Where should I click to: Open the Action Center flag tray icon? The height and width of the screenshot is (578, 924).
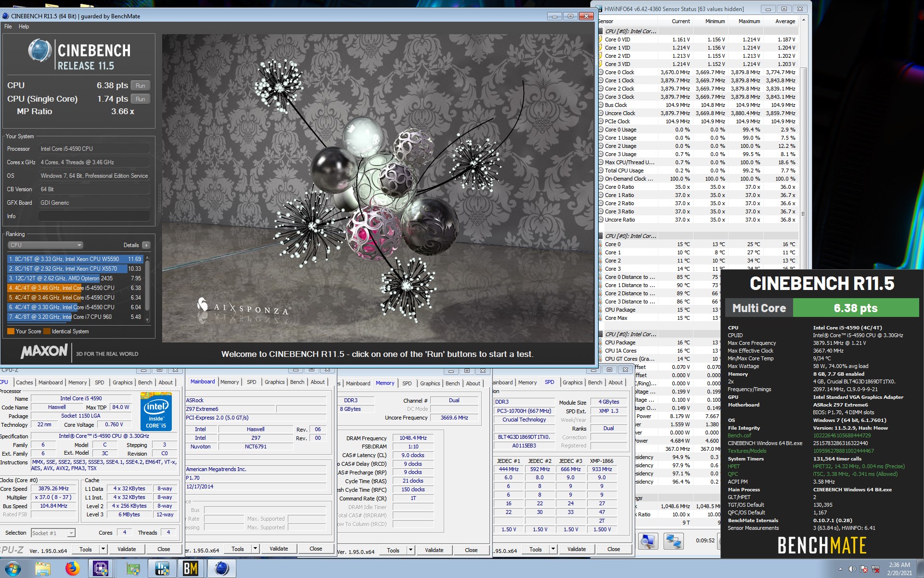coord(864,569)
